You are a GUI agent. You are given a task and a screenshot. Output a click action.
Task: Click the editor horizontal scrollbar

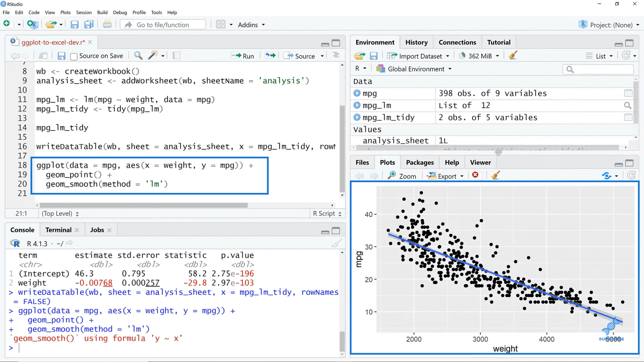[144, 205]
